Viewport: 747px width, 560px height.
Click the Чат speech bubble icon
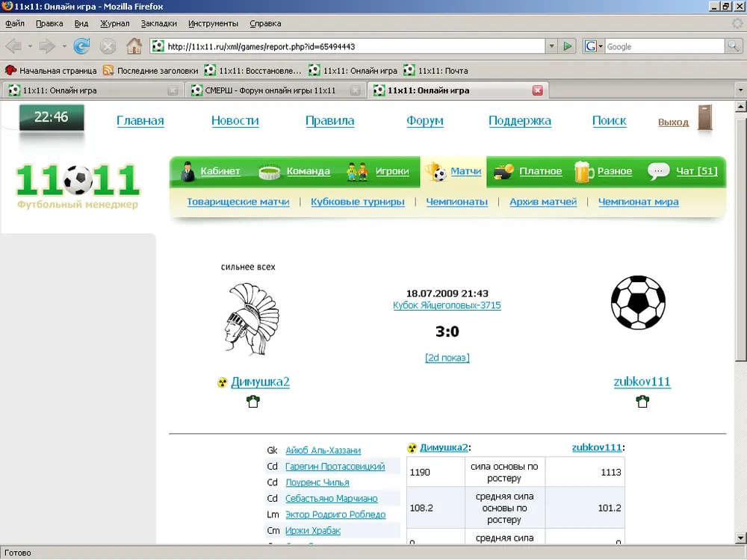tap(658, 172)
